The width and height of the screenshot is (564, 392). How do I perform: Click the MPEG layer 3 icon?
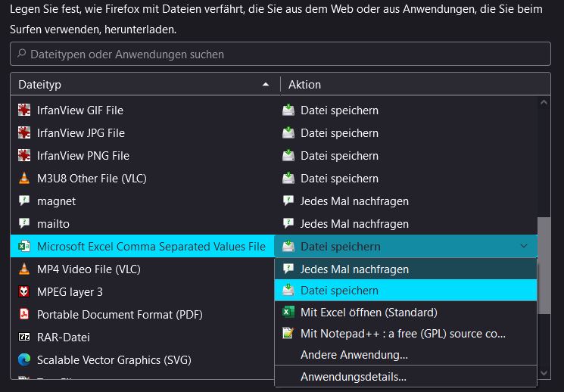[24, 291]
